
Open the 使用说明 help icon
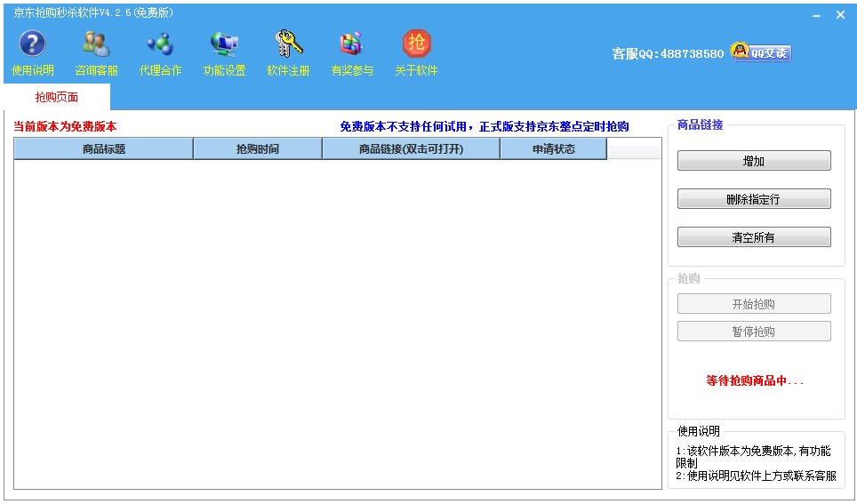tap(33, 44)
